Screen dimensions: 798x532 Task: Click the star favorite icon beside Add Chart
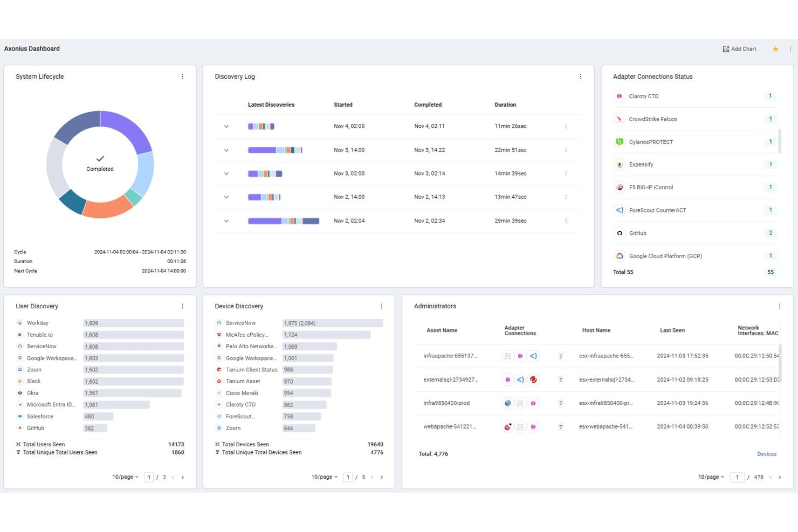[775, 49]
